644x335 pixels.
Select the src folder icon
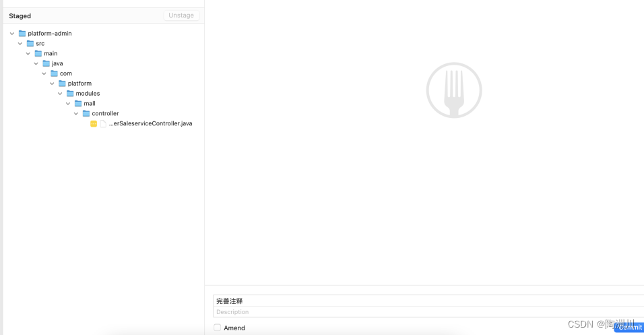click(30, 43)
